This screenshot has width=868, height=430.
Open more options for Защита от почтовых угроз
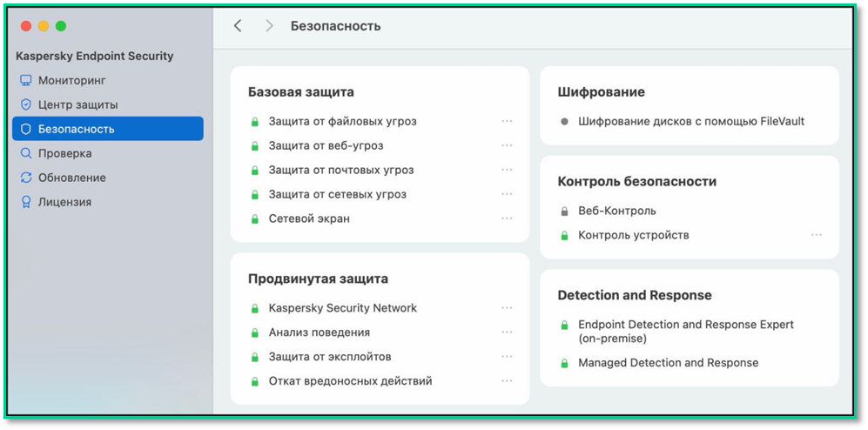[507, 170]
